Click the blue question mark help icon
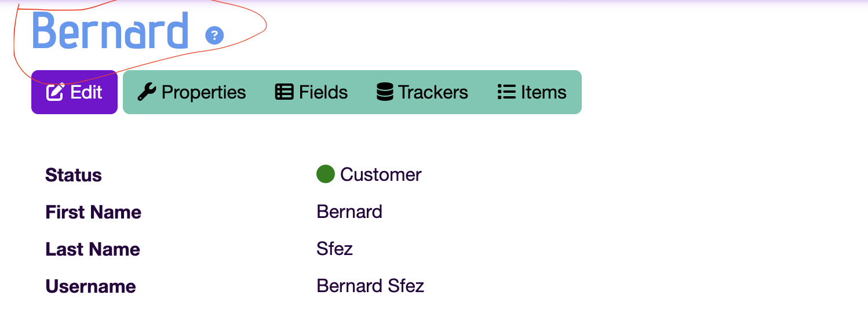The width and height of the screenshot is (868, 313). pyautogui.click(x=214, y=35)
